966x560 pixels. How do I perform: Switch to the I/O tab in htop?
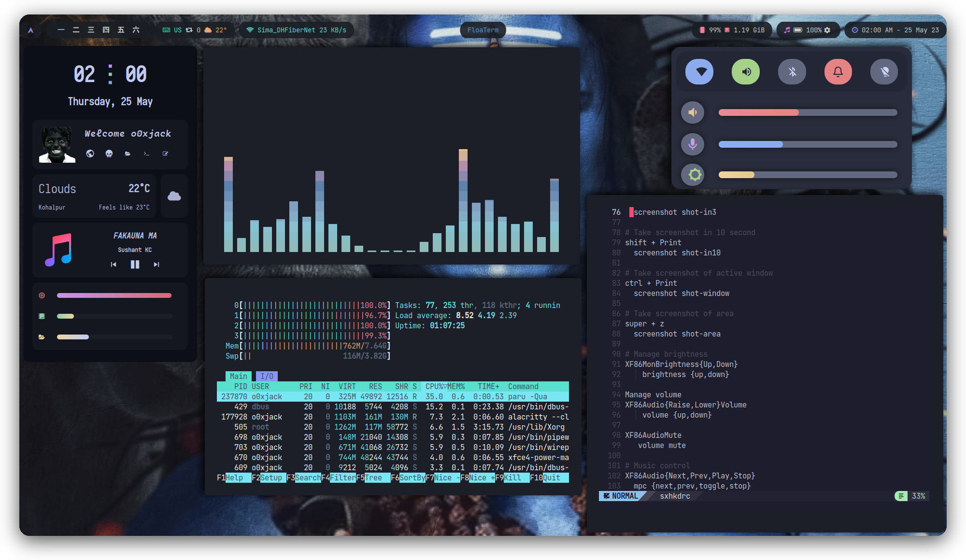[266, 376]
